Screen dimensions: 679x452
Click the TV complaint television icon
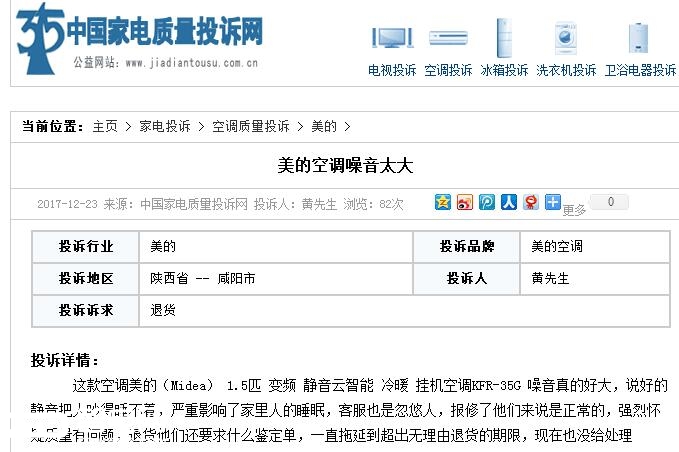coord(392,37)
